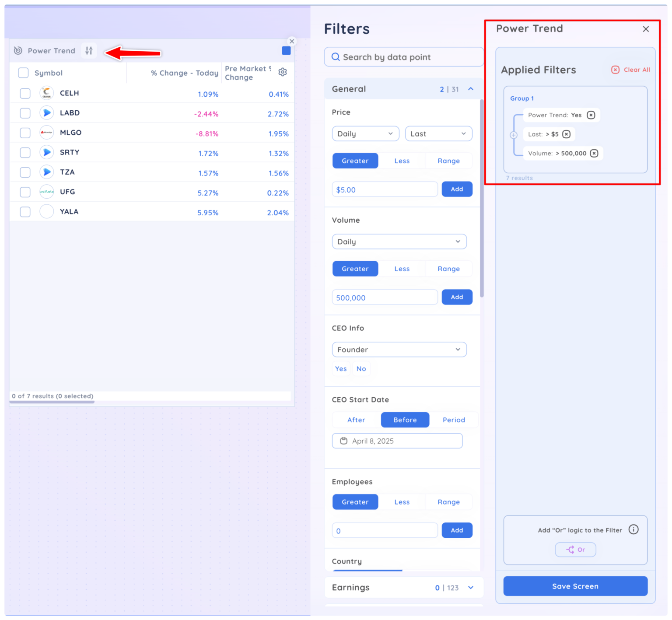Remove the Volume: > 500,000 filter chip
Image resolution: width=672 pixels, height=620 pixels.
[x=594, y=153]
